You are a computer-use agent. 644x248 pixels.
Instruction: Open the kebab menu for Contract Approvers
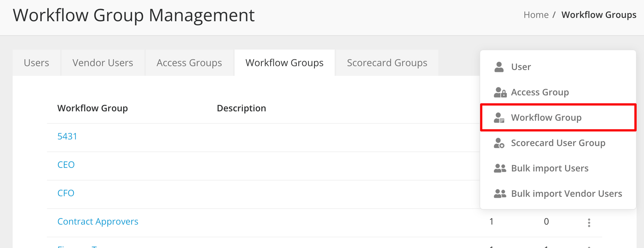(x=589, y=222)
